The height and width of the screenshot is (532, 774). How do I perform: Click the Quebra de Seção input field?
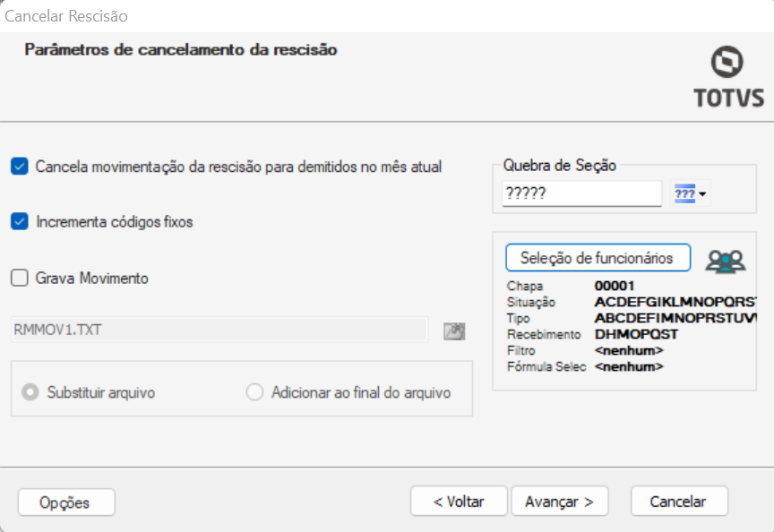tap(581, 193)
